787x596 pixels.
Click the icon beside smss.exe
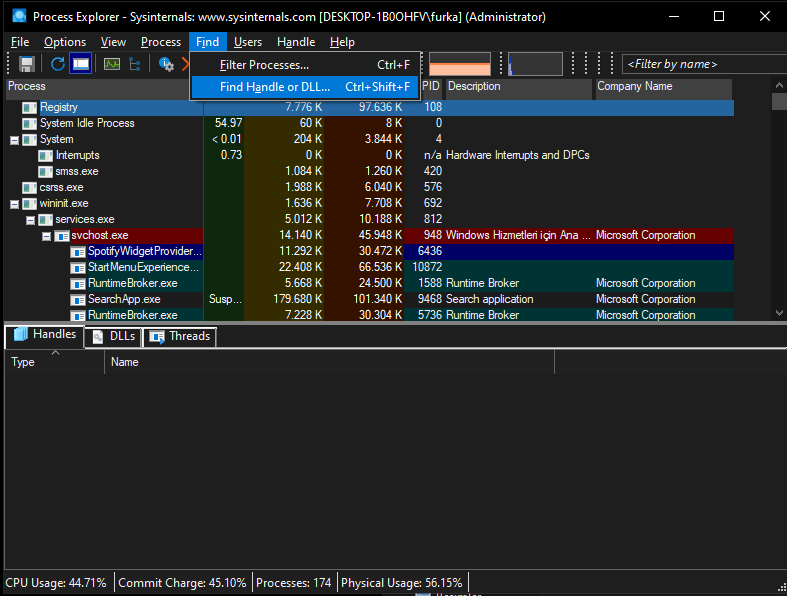point(45,172)
